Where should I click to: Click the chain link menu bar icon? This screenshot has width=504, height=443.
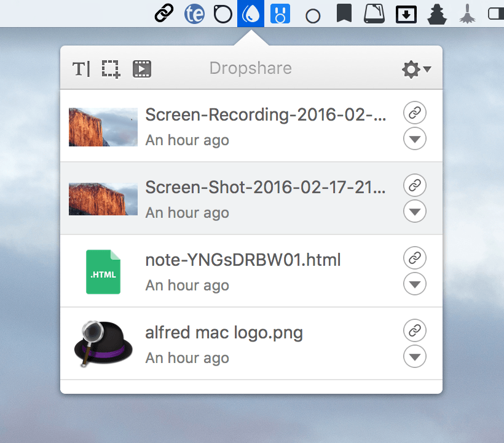164,13
